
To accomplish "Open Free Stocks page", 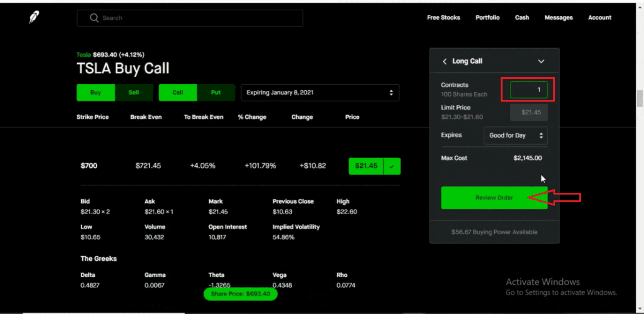I will [x=444, y=18].
